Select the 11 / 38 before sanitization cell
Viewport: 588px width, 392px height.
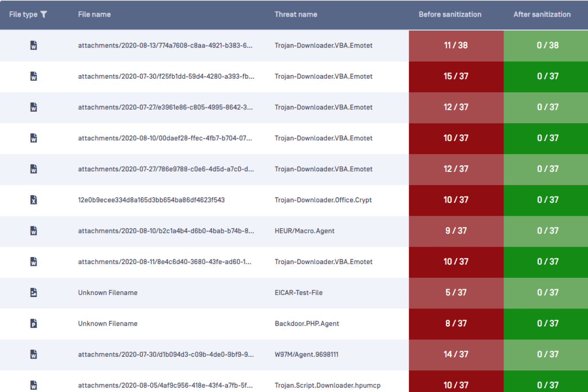(x=456, y=45)
